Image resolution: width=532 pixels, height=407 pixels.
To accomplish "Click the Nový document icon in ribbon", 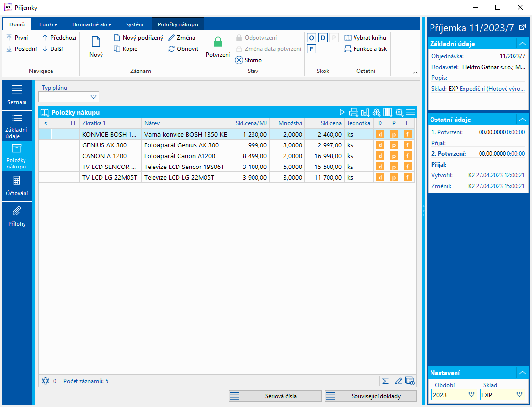I will tap(96, 42).
